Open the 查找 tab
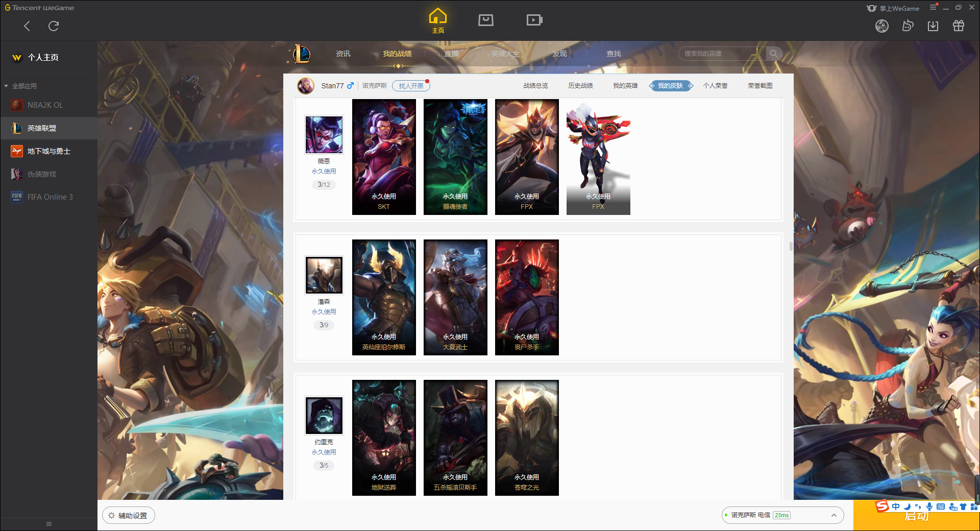The width and height of the screenshot is (980, 531). point(614,54)
